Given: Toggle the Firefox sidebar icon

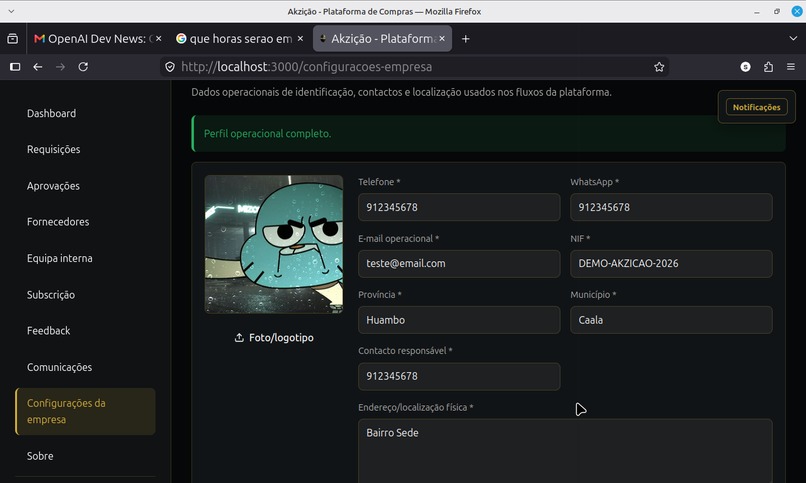Looking at the screenshot, I should coord(15,67).
